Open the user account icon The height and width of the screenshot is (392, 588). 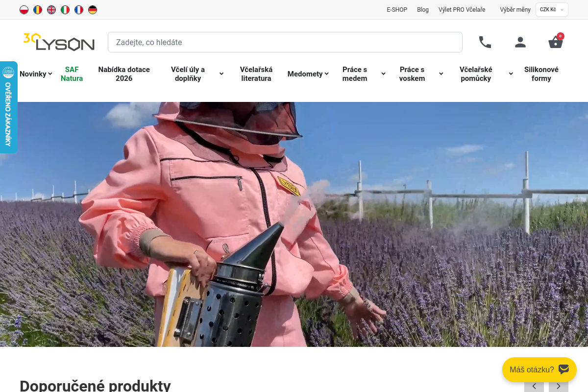coord(520,42)
